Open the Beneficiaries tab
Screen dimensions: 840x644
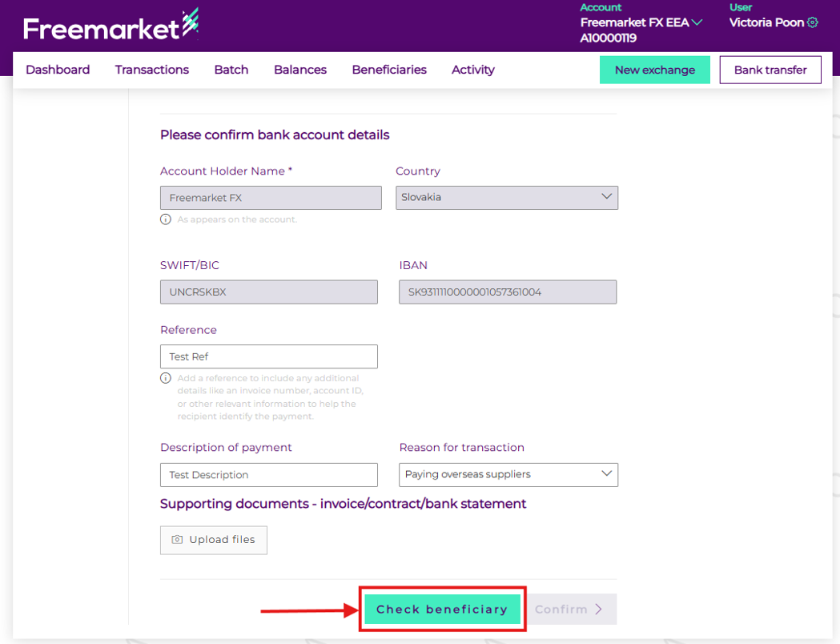click(x=389, y=70)
